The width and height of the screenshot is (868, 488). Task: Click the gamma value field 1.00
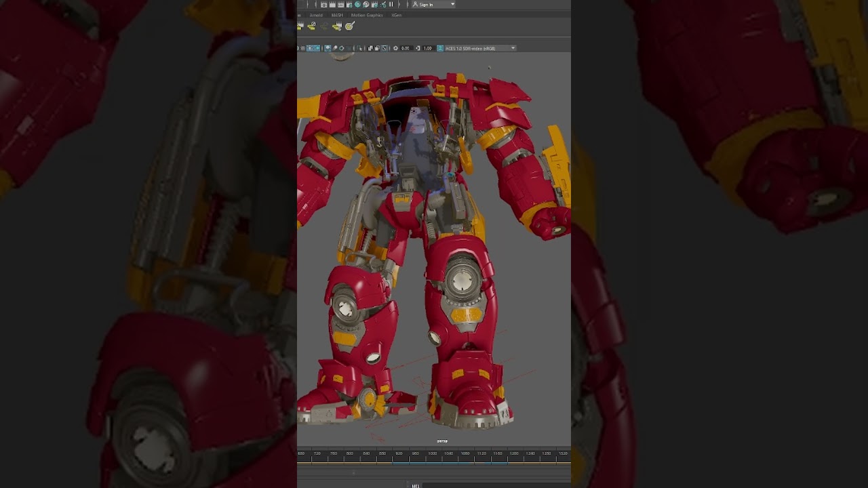[428, 48]
